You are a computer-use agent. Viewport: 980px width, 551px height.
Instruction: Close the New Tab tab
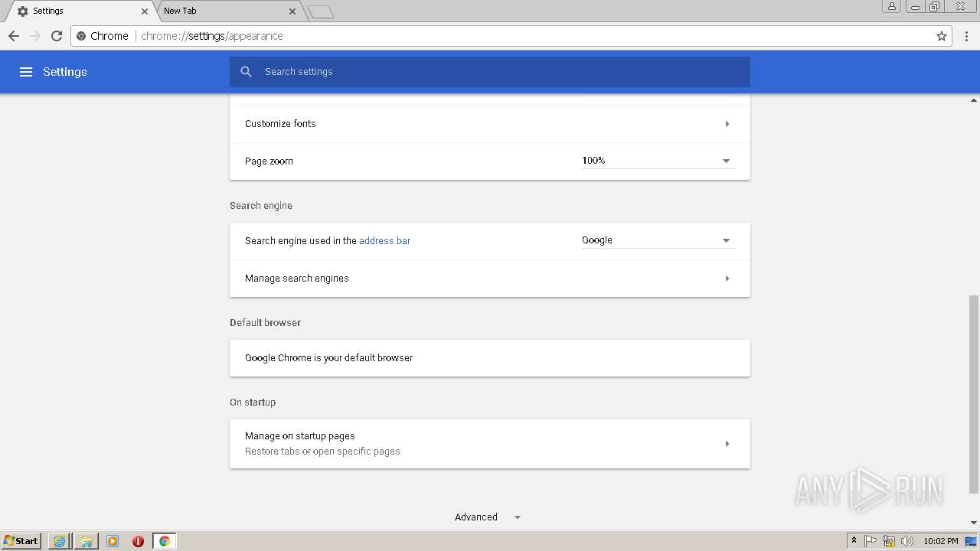[x=292, y=11]
